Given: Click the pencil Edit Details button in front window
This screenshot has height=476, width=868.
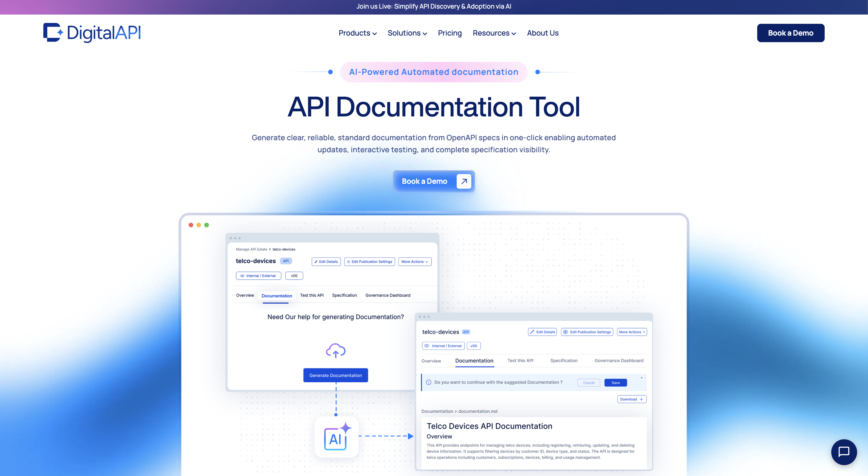Looking at the screenshot, I should pos(542,332).
